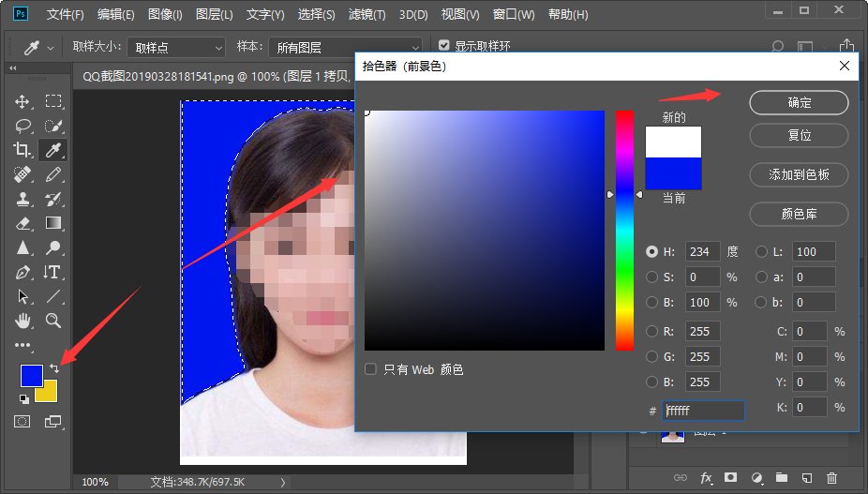Change screen mode icon in toolbox
Screen dimensions: 868x494
[53, 422]
